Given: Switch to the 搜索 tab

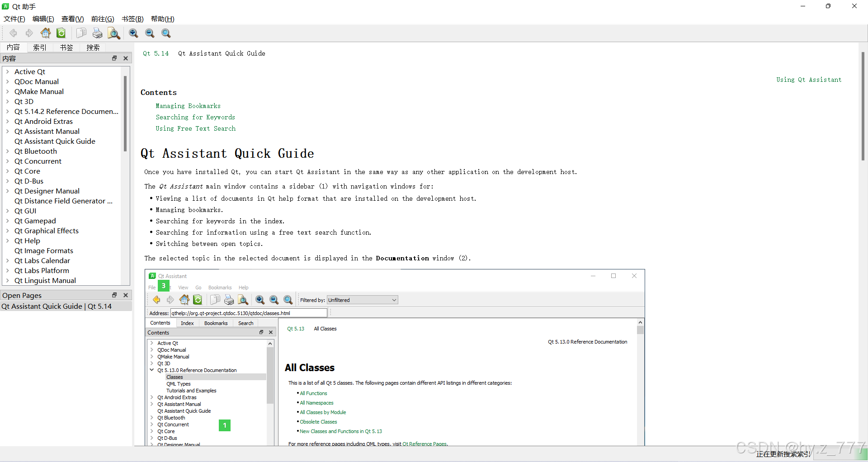Looking at the screenshot, I should coord(93,47).
